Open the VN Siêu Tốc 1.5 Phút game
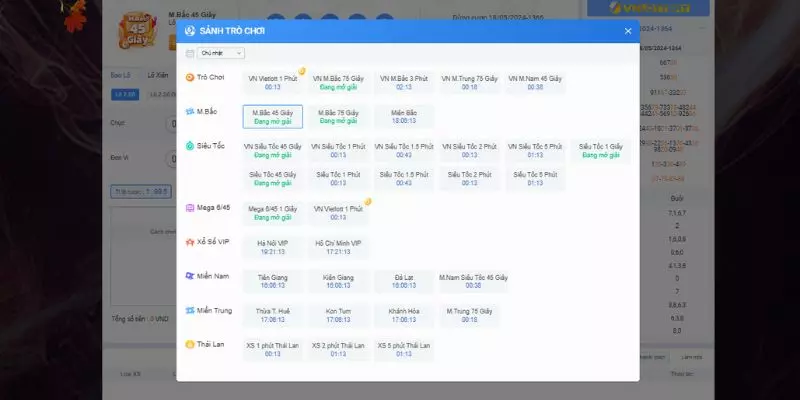The width and height of the screenshot is (800, 400). pos(404,151)
